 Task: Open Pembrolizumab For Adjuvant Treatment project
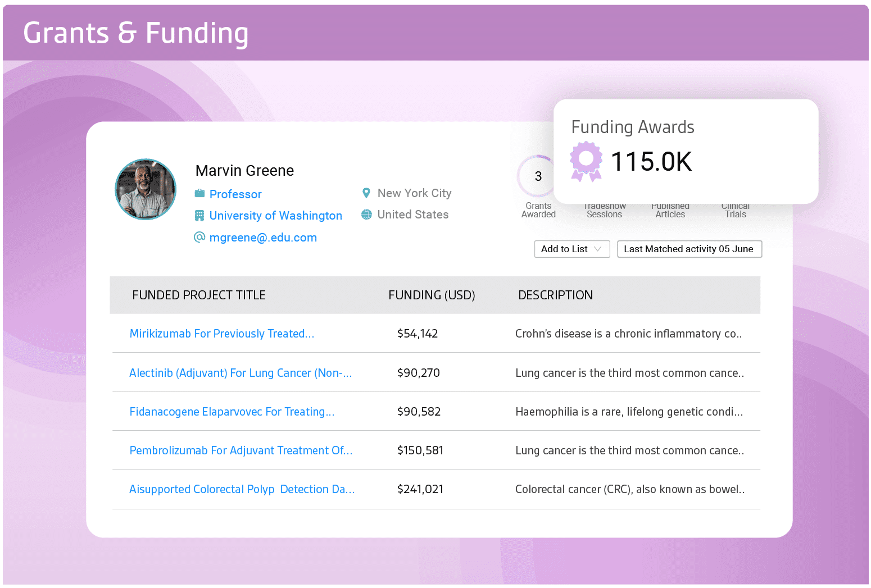tap(241, 450)
